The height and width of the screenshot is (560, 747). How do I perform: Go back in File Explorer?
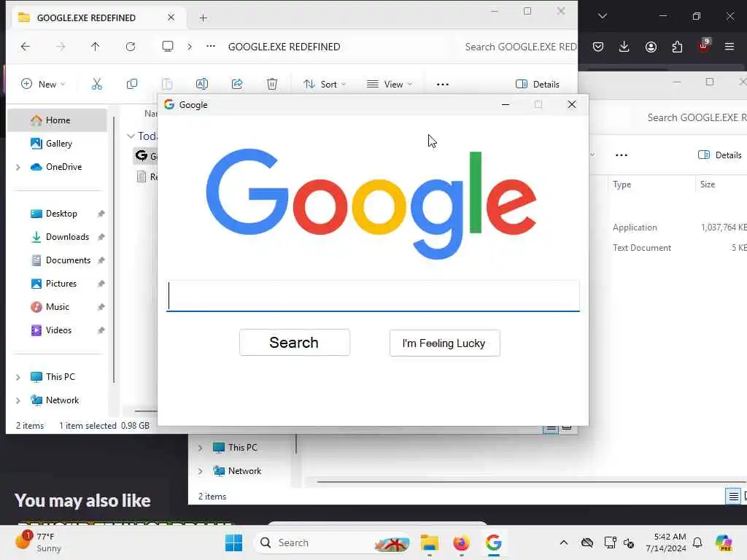tap(26, 47)
